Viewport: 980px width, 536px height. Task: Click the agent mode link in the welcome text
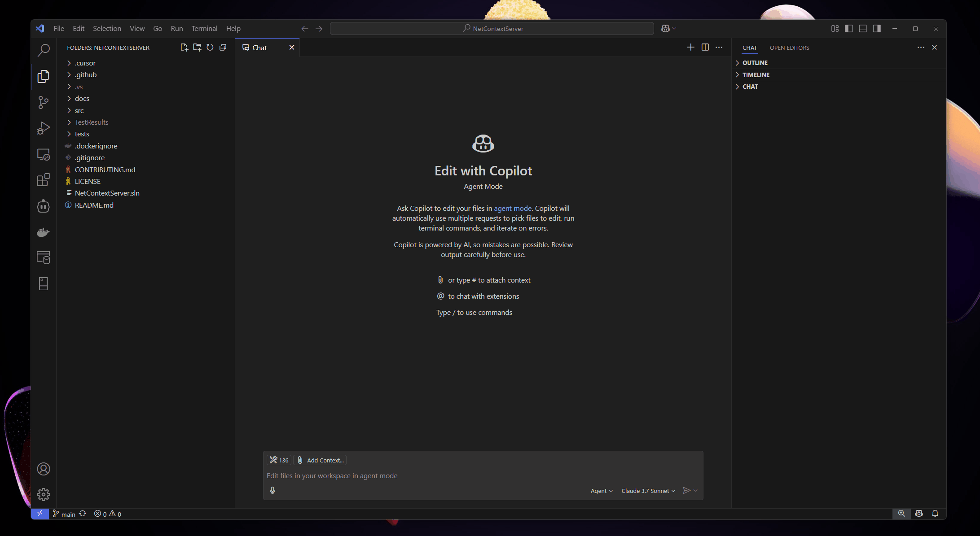point(512,208)
